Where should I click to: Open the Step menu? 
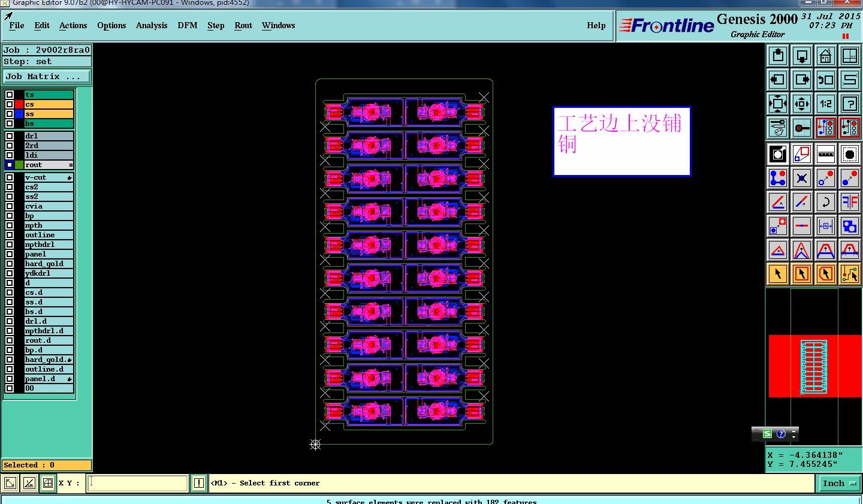[x=216, y=25]
